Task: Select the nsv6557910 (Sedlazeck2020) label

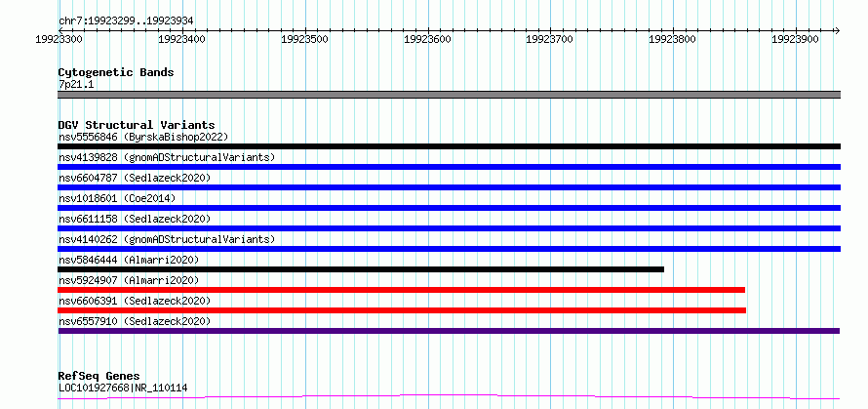Action: point(135,321)
